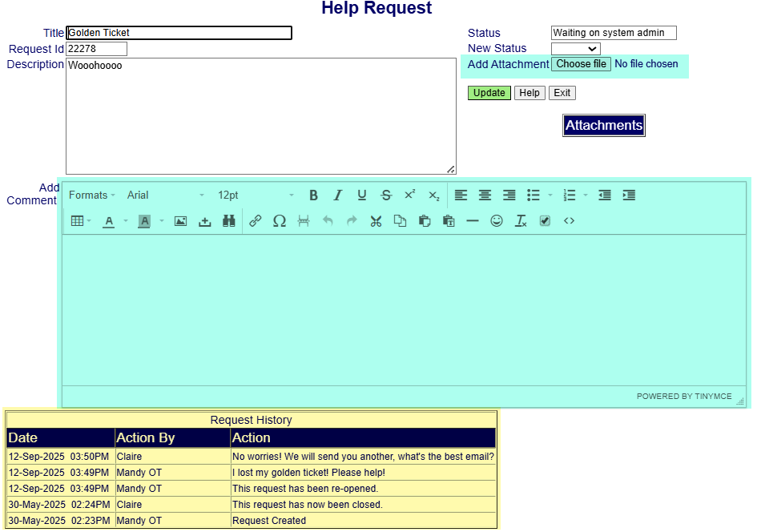Select the strikethrough formatting icon

click(x=385, y=195)
